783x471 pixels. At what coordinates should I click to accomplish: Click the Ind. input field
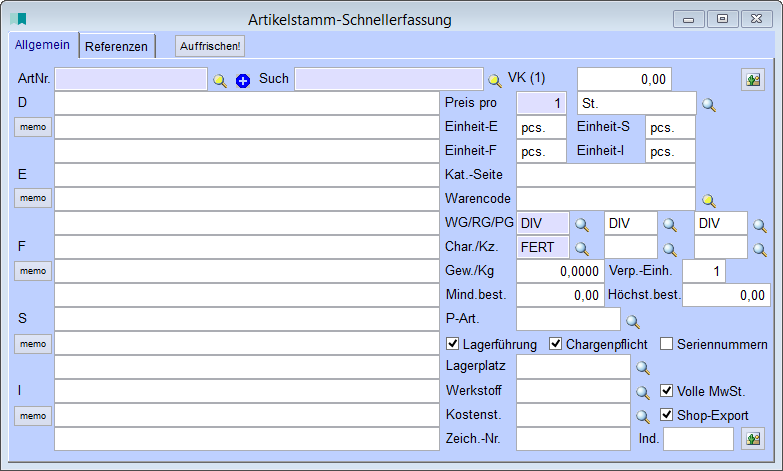point(699,439)
